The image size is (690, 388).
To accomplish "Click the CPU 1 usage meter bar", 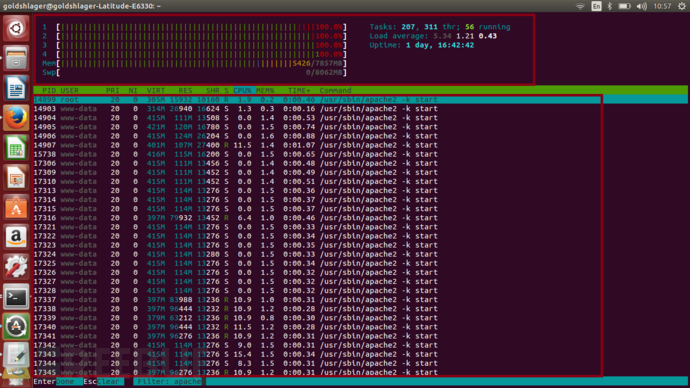I will tap(202, 27).
